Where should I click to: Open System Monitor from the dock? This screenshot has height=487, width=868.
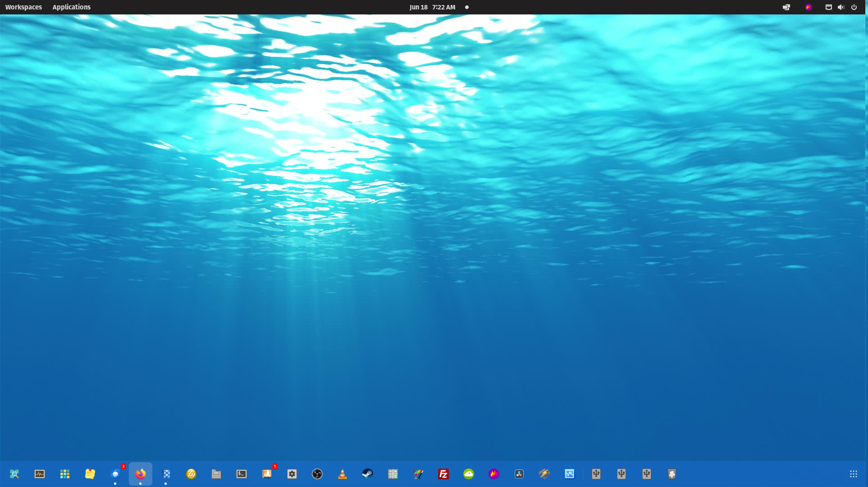tap(40, 474)
